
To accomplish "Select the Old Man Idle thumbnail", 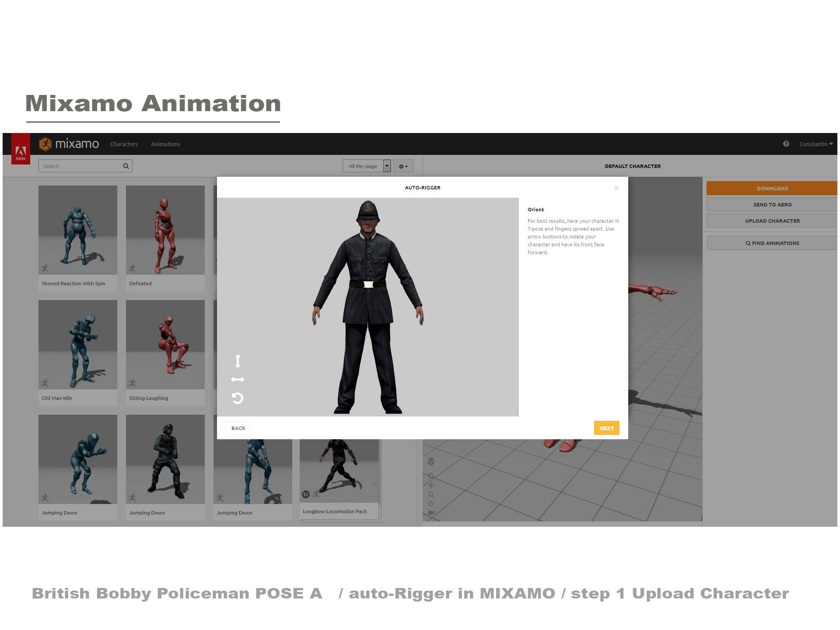I will [x=78, y=345].
